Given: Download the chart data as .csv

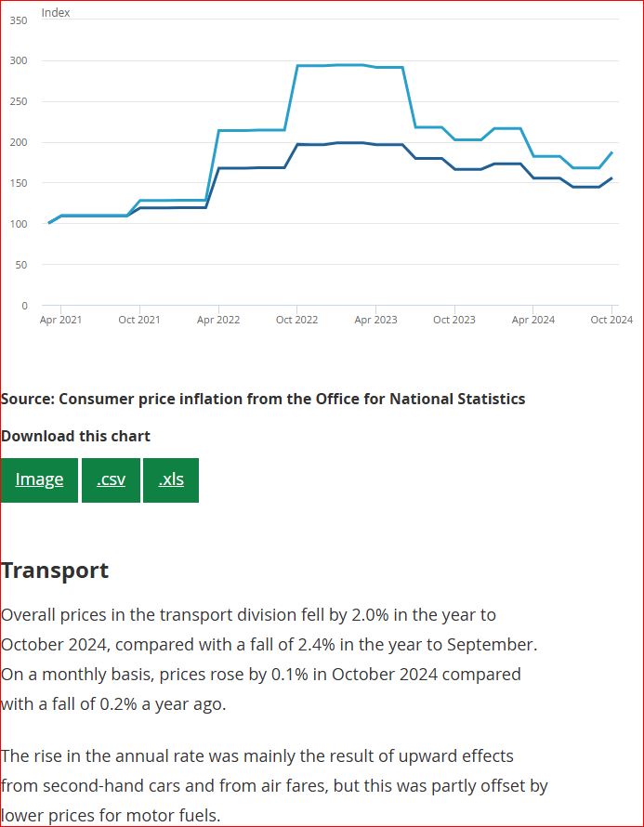Looking at the screenshot, I should click(111, 479).
